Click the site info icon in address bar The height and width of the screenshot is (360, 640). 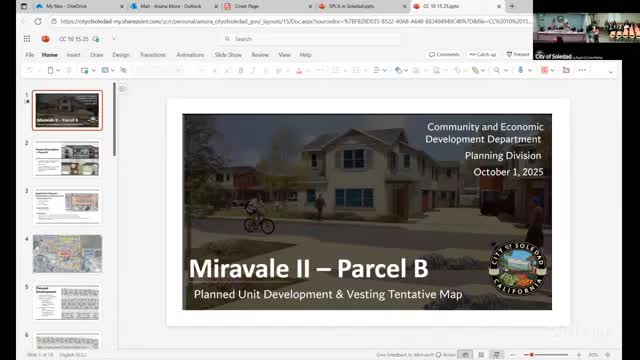click(54, 21)
